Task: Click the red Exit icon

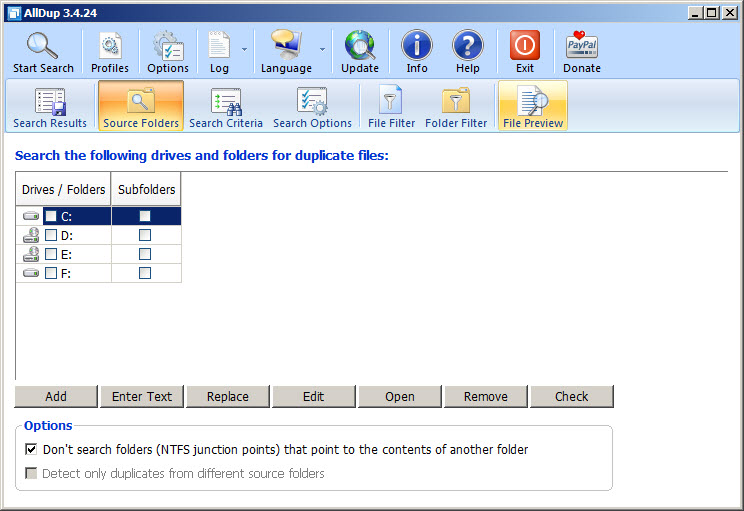Action: click(525, 45)
